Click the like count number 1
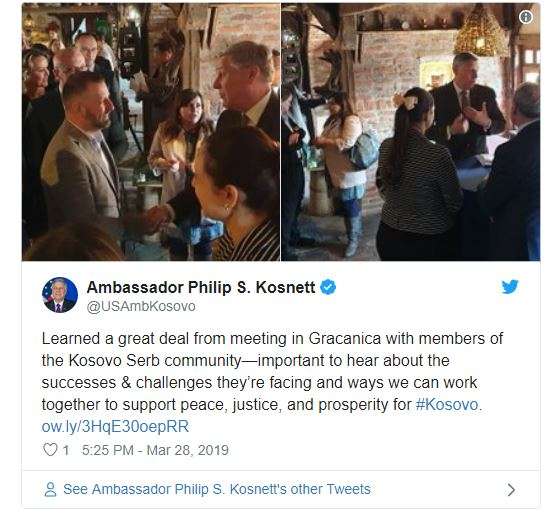Screen dimensions: 555x513 click(66, 450)
